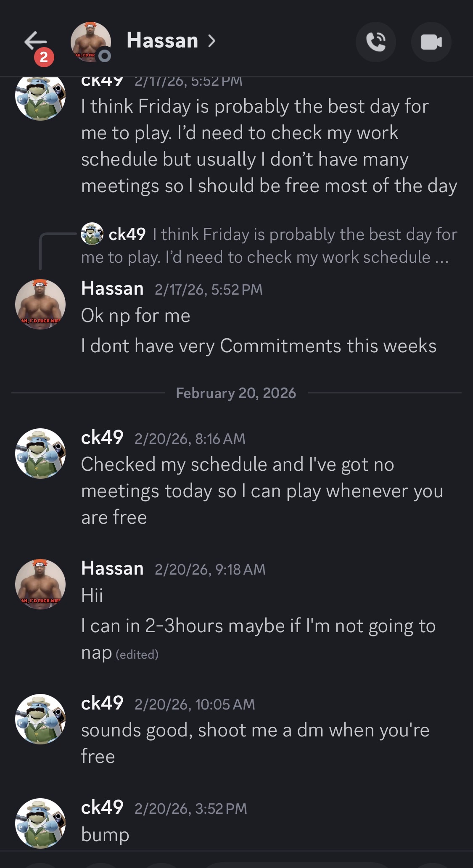
Task: Open Hassan's profile picture in header
Action: coord(90,42)
